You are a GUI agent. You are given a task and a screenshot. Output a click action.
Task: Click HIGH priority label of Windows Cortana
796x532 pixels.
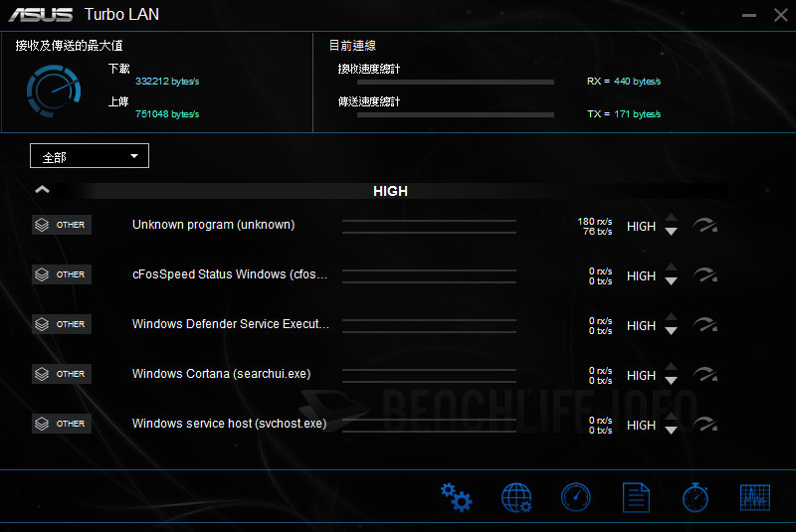641,375
